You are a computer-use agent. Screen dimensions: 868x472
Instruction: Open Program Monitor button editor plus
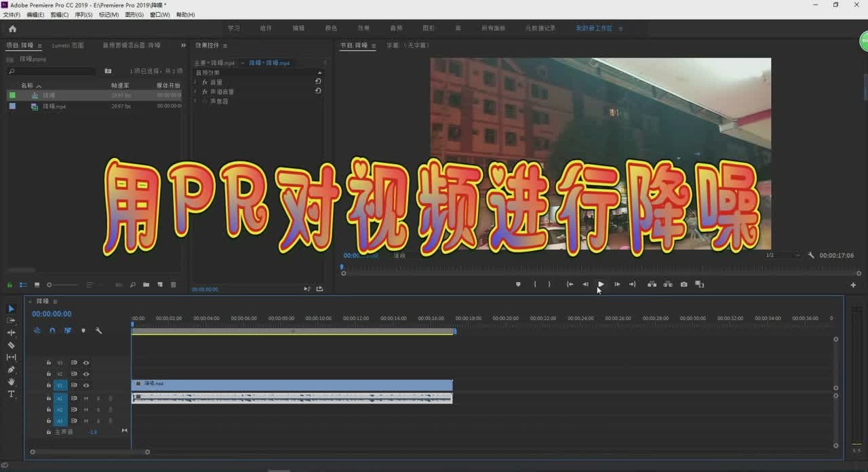[853, 285]
